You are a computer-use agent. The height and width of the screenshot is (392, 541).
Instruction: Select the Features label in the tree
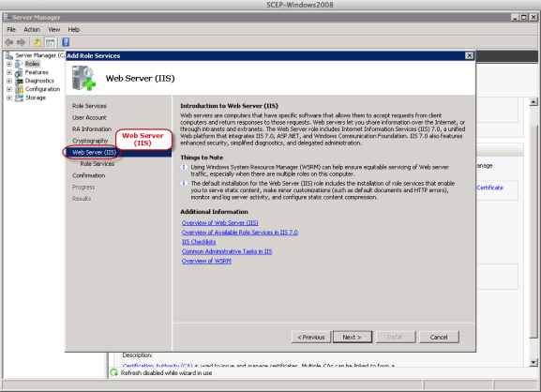tap(37, 72)
